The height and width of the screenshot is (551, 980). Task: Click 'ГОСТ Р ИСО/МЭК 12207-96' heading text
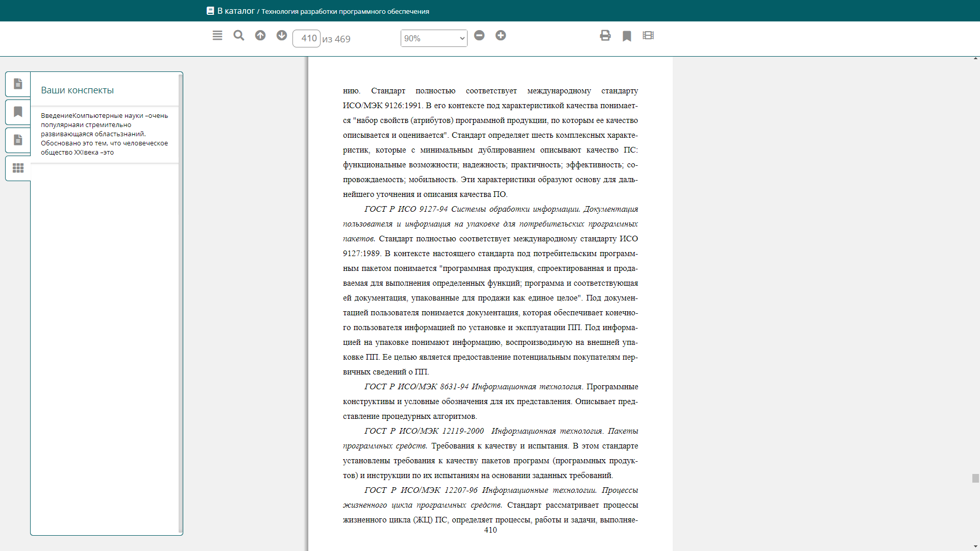pyautogui.click(x=421, y=490)
